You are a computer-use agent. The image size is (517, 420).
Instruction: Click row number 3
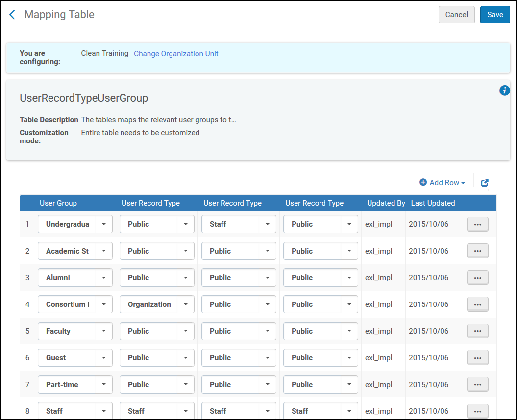27,278
